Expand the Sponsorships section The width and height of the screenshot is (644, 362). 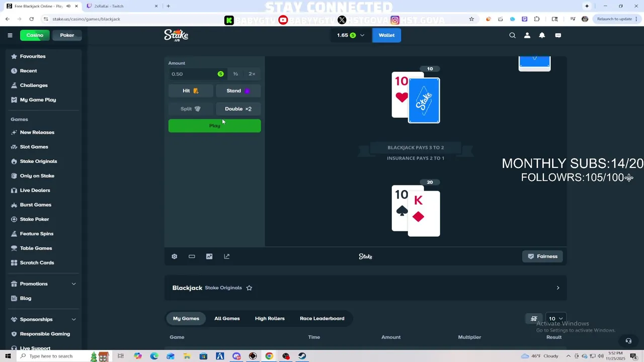click(x=73, y=319)
